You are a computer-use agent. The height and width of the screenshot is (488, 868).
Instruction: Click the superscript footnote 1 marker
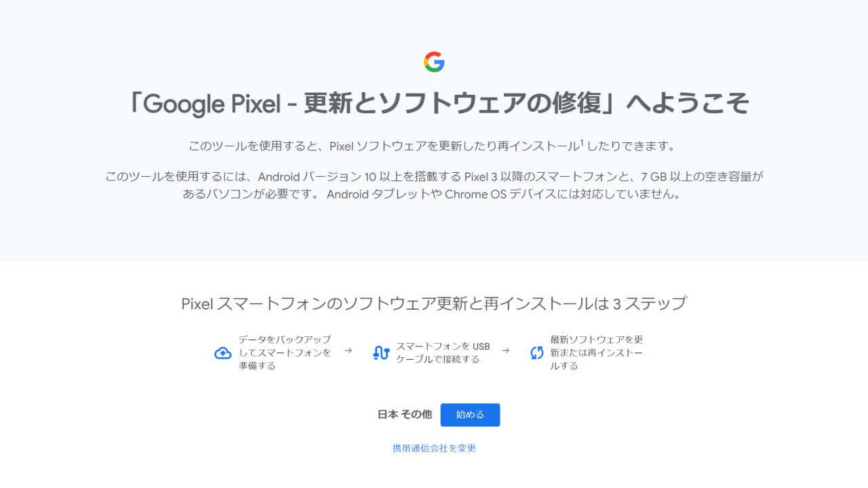[581, 144]
